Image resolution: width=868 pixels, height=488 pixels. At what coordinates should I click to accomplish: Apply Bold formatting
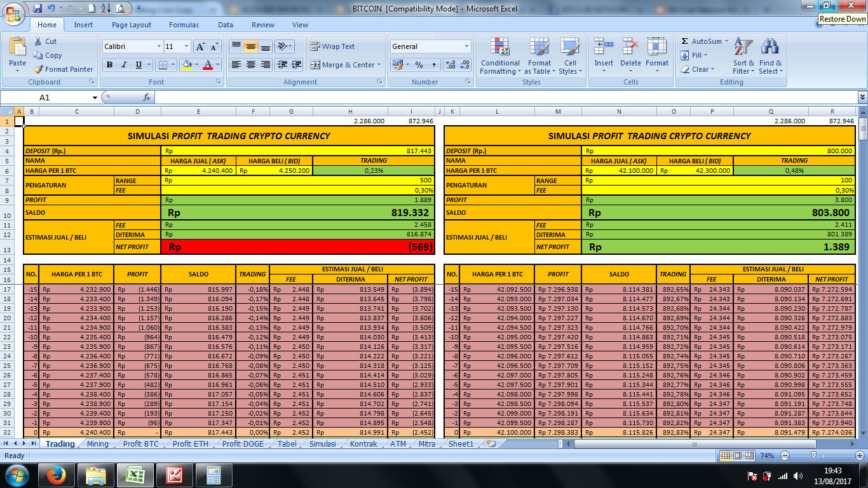(x=109, y=65)
